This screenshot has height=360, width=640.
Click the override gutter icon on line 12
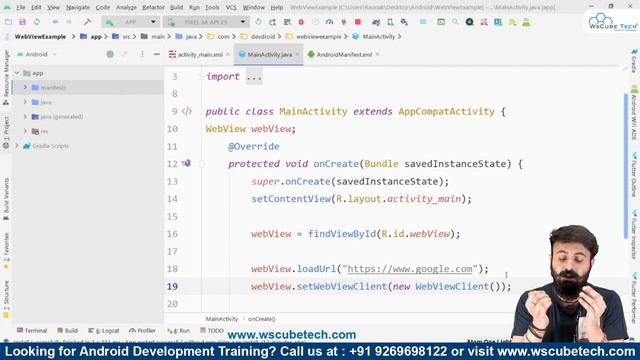tap(186, 163)
